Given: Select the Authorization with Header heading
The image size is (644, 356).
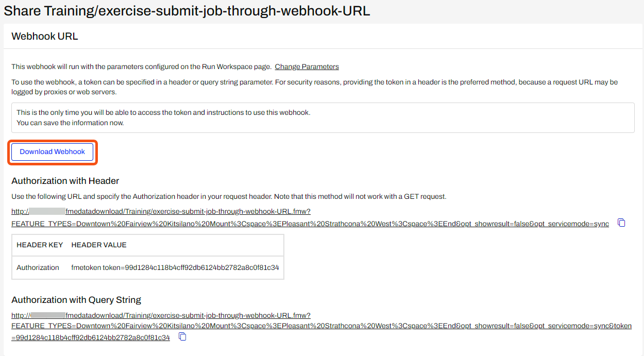Looking at the screenshot, I should coord(65,181).
